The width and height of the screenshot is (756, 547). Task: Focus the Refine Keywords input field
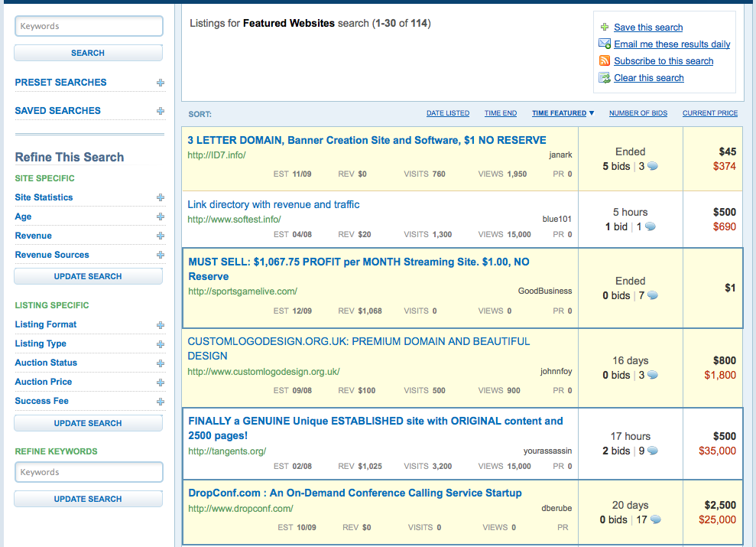click(89, 472)
